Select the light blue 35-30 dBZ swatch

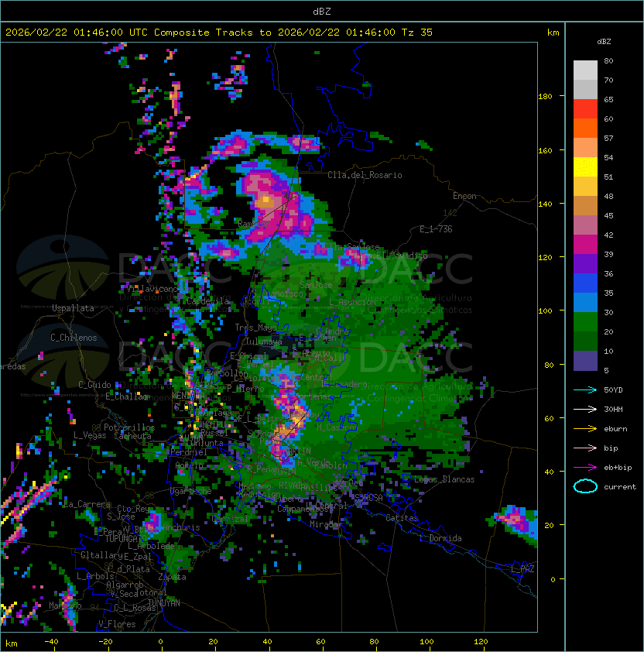coord(585,302)
